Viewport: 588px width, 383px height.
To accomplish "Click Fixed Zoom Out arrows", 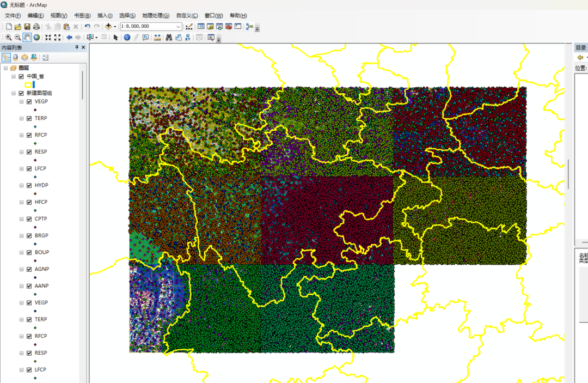I will (57, 37).
